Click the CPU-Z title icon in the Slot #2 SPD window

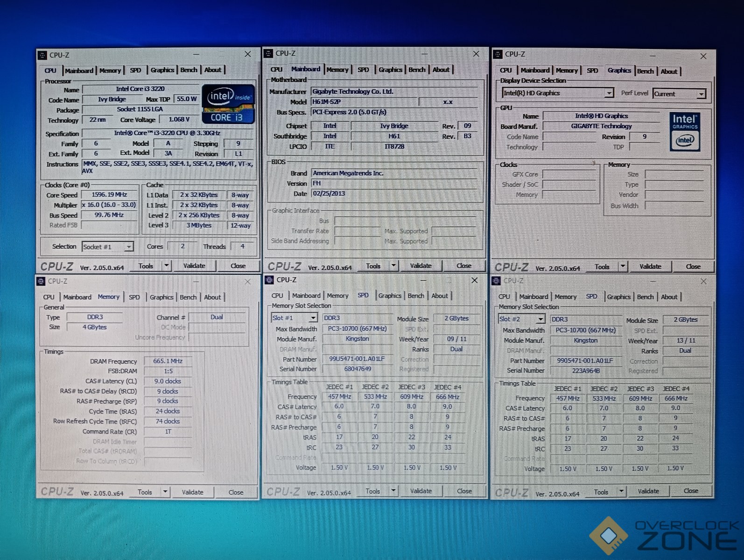tap(497, 280)
